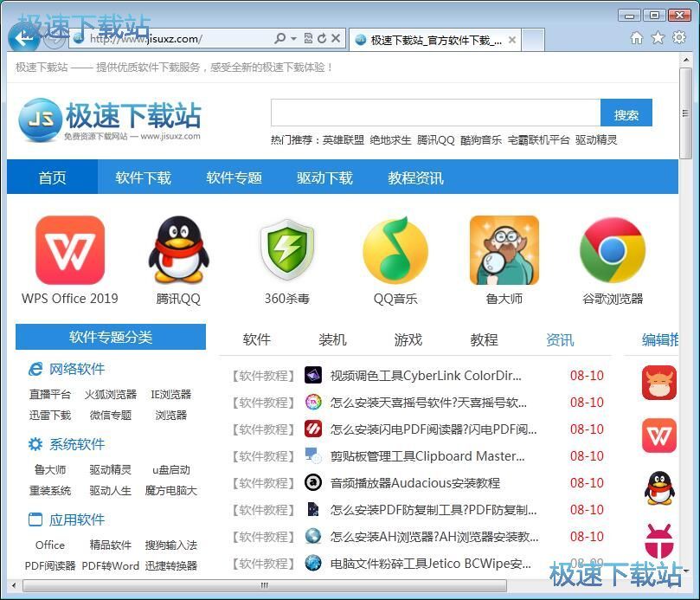Open the 应用软件 category link

pyautogui.click(x=77, y=519)
